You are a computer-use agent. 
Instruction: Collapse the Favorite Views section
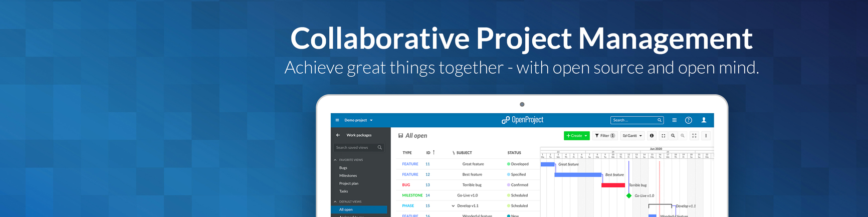(335, 160)
